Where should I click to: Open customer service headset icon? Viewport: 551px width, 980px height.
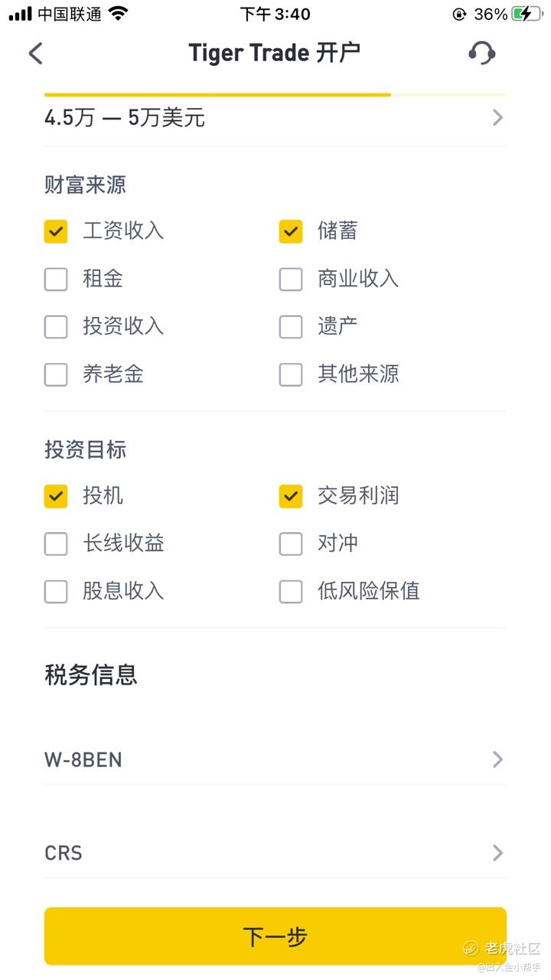pyautogui.click(x=481, y=53)
